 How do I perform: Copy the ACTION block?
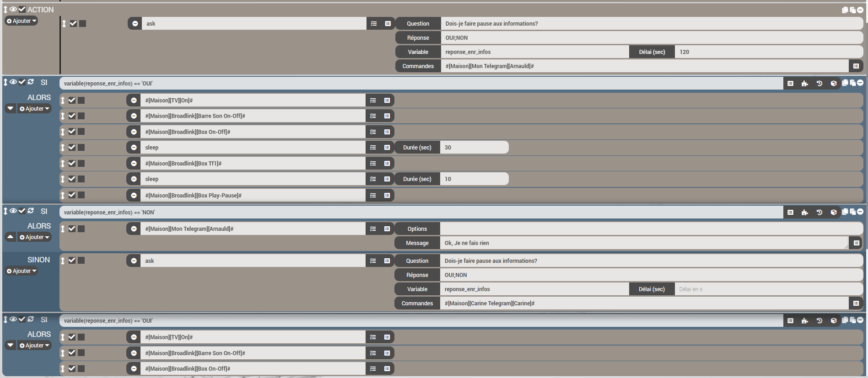[845, 10]
